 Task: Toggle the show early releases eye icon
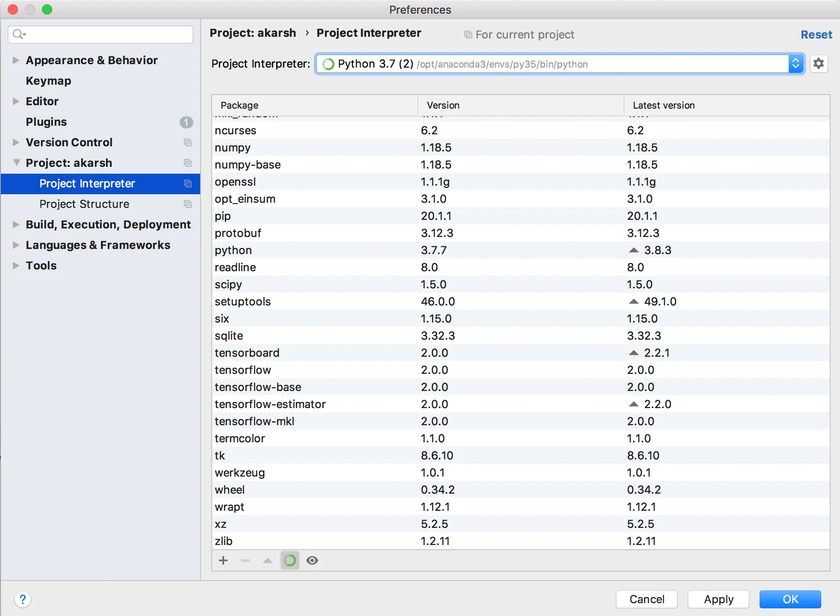[x=312, y=560]
